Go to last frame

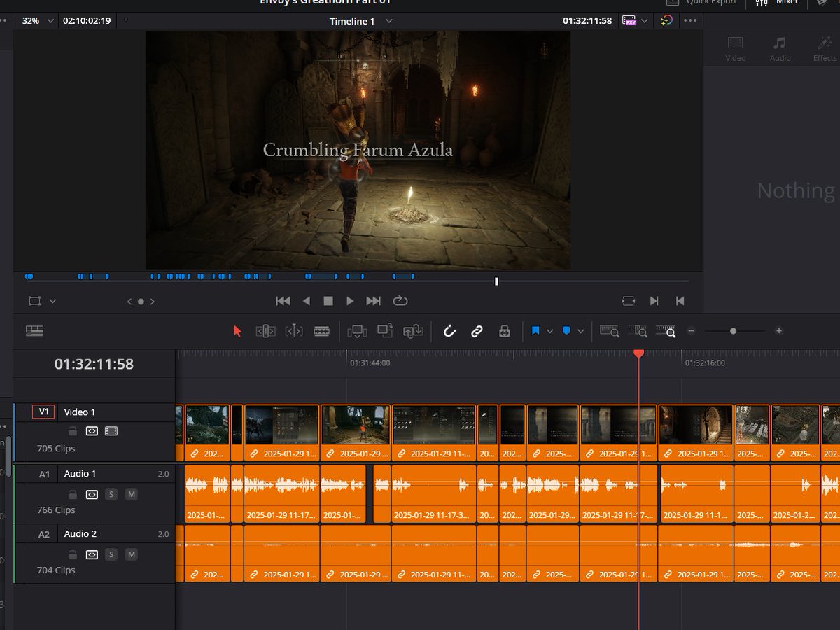point(374,301)
